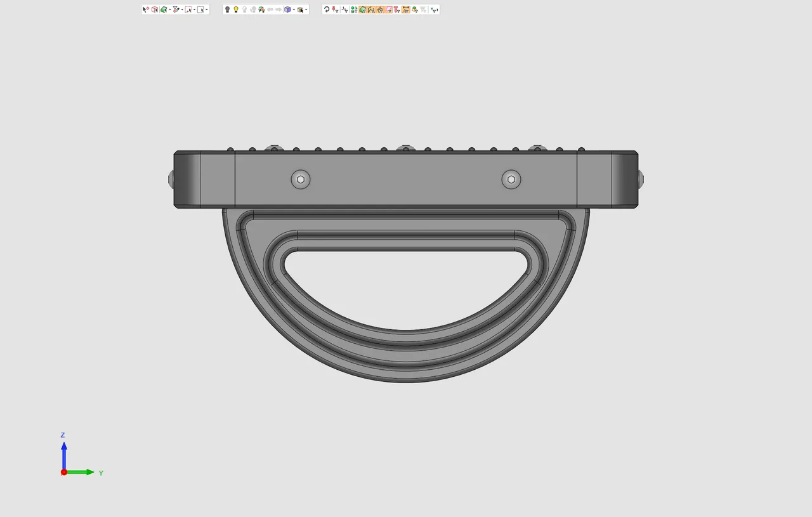This screenshot has width=812, height=517.
Task: Click the back navigation arrow
Action: tap(271, 9)
